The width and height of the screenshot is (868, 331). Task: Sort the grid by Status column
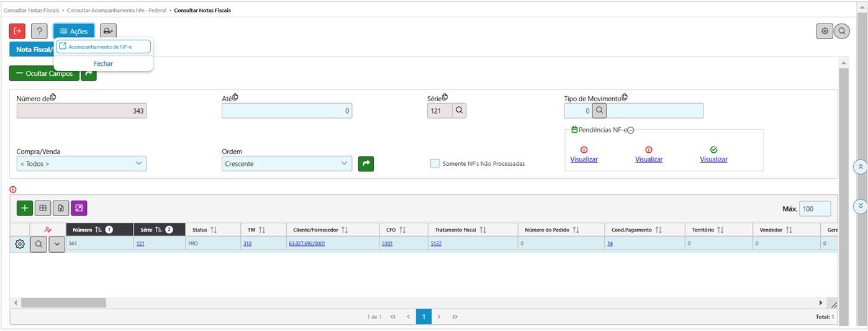click(214, 230)
